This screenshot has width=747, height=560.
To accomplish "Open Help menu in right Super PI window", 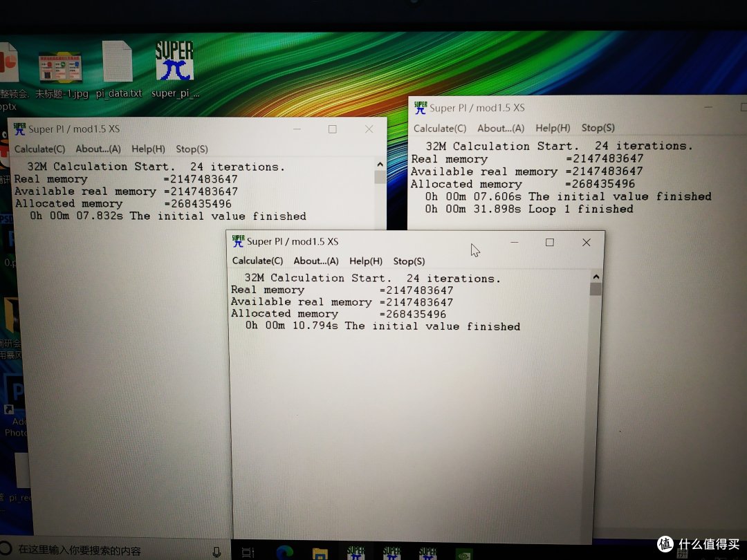I will 553,128.
